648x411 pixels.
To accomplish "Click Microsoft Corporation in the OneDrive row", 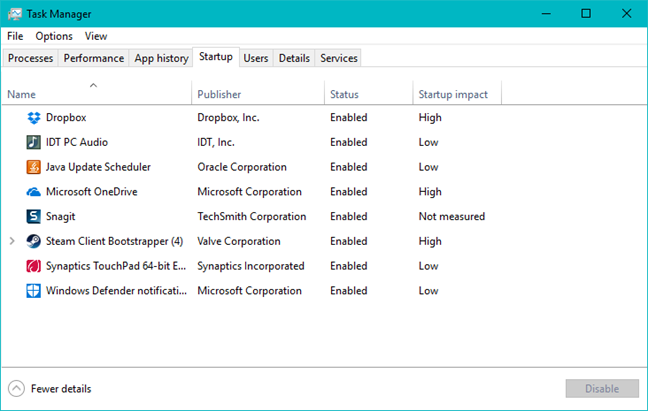I will pos(249,192).
